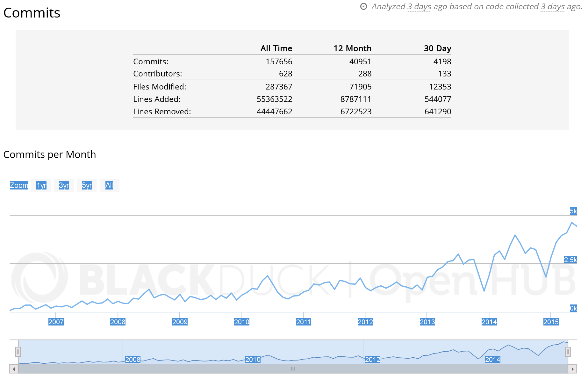Set chart zoom to 3yr

[x=64, y=185]
